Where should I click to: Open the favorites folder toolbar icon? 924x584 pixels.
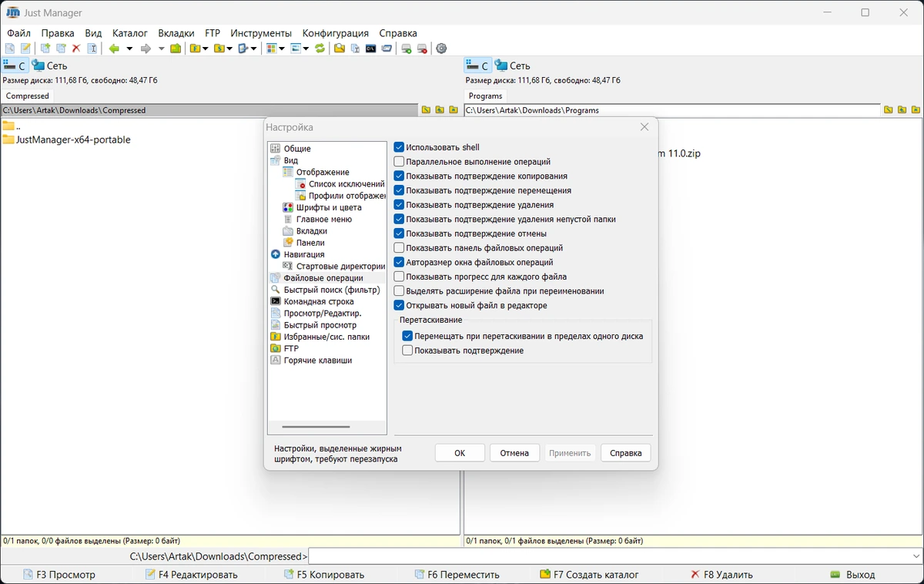pyautogui.click(x=195, y=49)
